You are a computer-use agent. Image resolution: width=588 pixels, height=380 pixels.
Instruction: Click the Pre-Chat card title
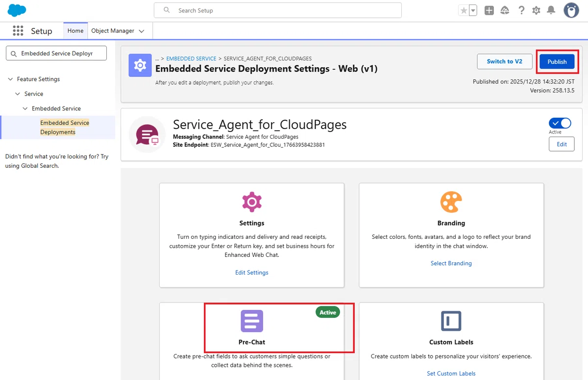pos(252,342)
